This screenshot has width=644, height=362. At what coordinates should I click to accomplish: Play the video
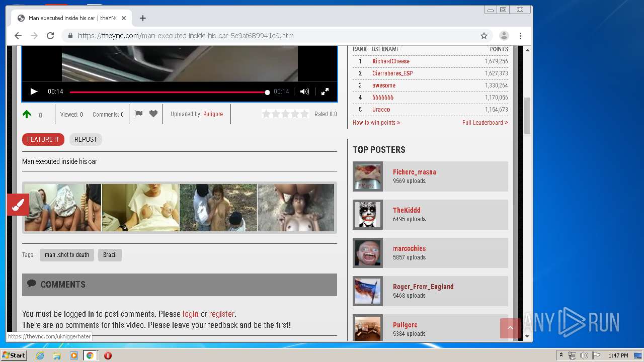click(x=34, y=92)
